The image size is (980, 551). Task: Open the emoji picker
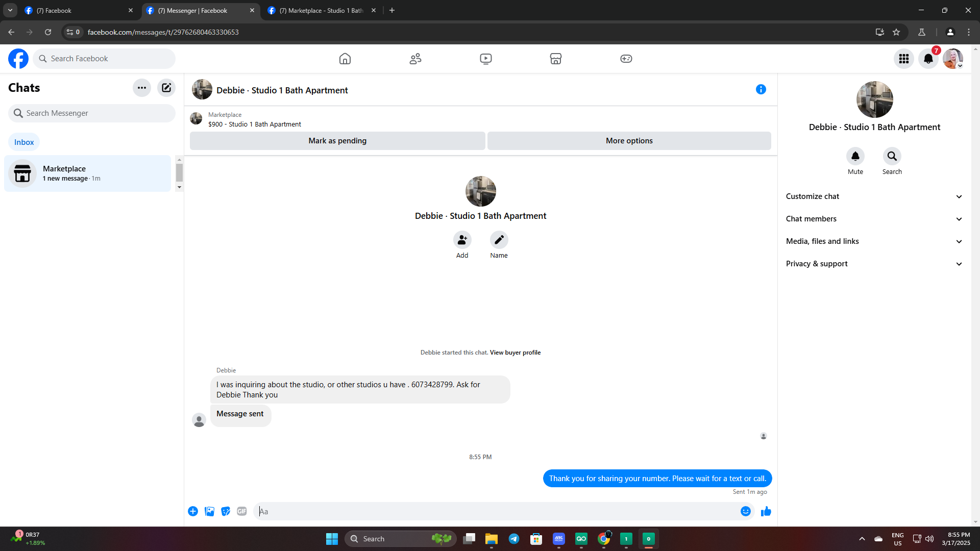746,511
